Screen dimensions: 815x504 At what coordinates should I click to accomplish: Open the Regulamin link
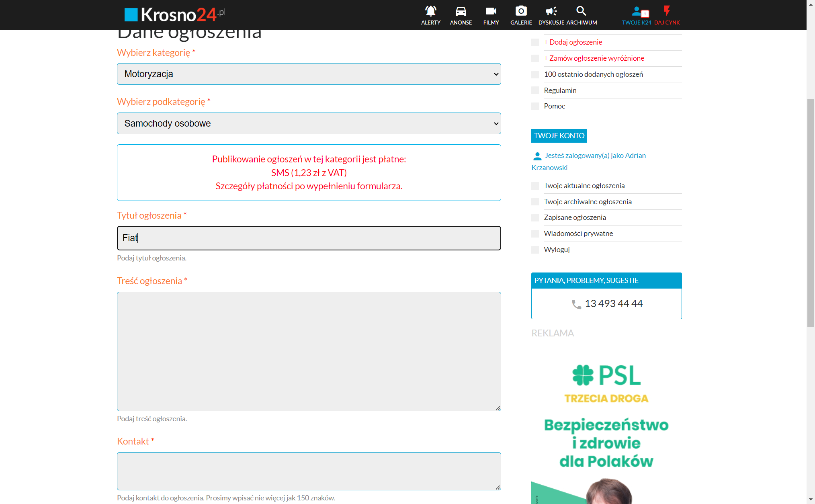(560, 90)
